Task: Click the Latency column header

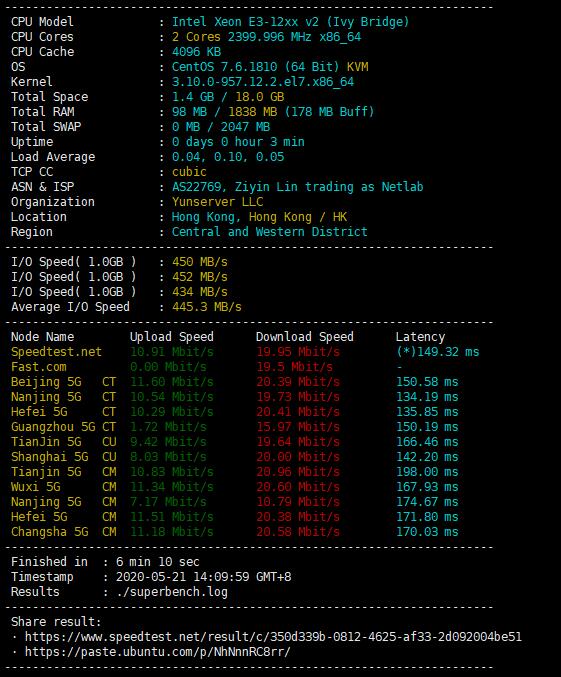Action: pyautogui.click(x=420, y=337)
